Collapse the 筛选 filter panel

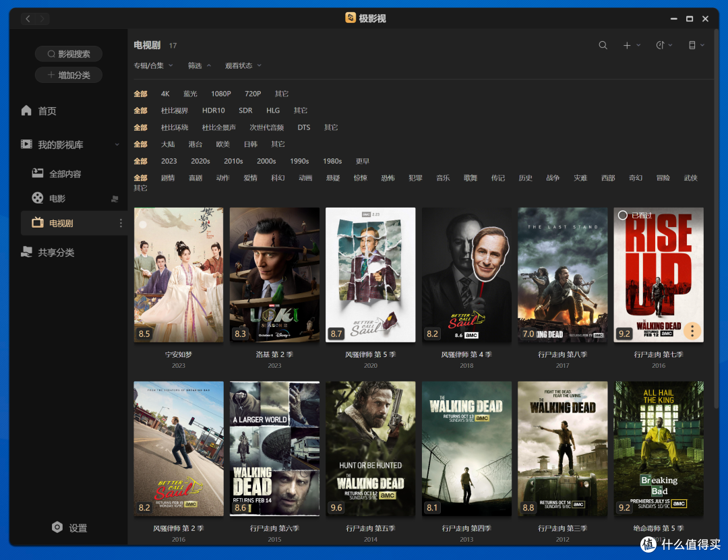coord(199,65)
